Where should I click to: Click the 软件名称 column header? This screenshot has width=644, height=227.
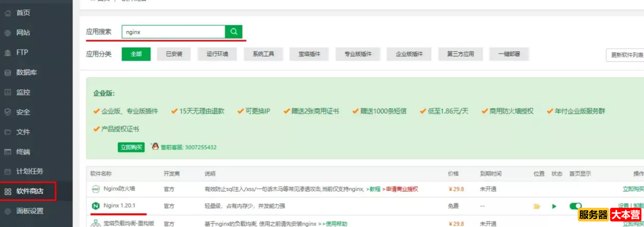(101, 174)
